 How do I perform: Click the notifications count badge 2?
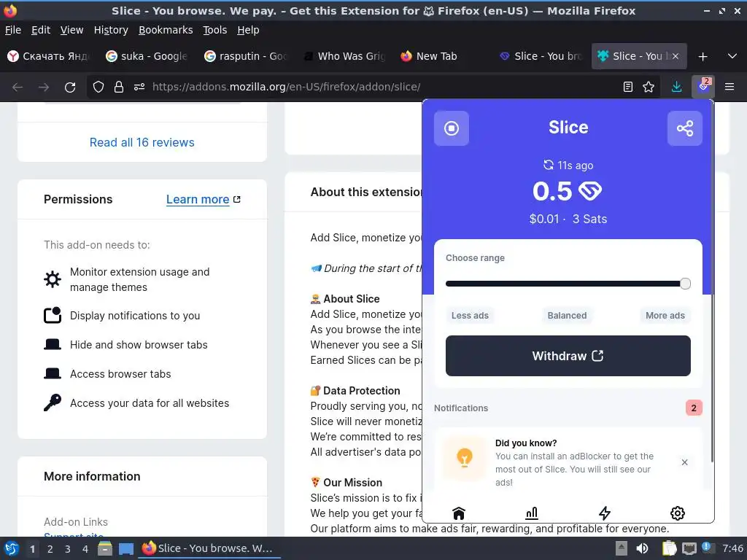(694, 408)
